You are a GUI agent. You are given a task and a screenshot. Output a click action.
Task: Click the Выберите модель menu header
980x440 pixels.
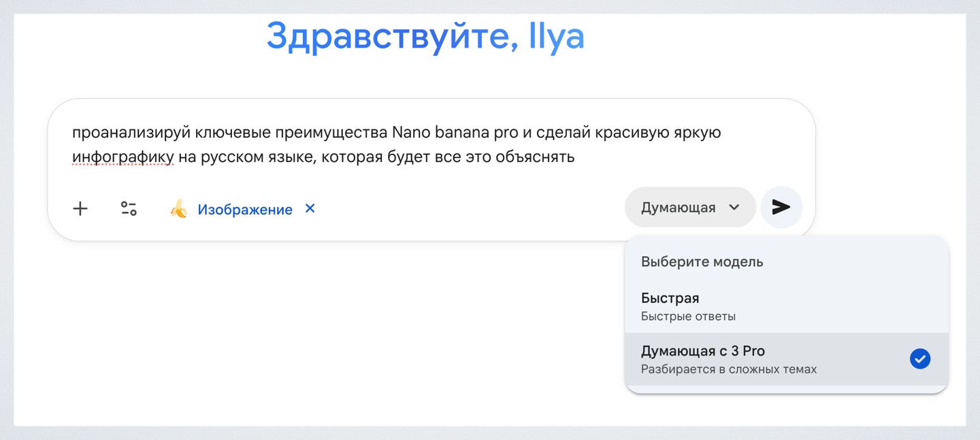click(x=702, y=262)
